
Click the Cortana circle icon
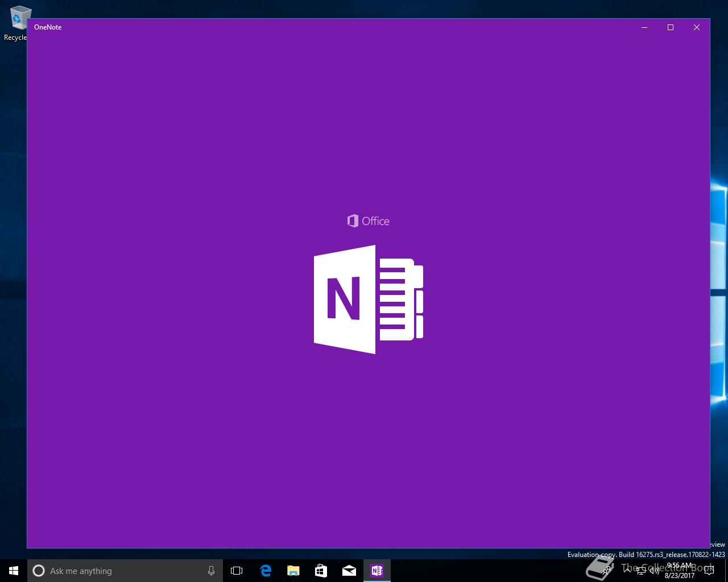point(39,571)
